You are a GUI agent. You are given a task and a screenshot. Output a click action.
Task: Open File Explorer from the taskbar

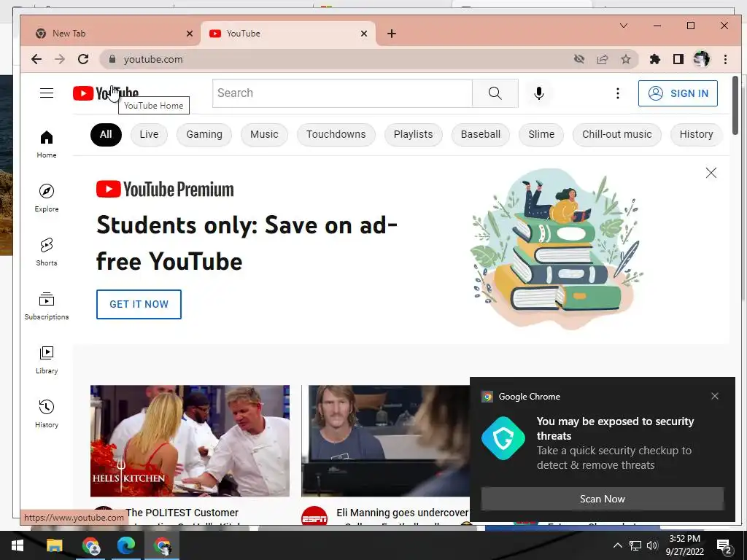(54, 545)
